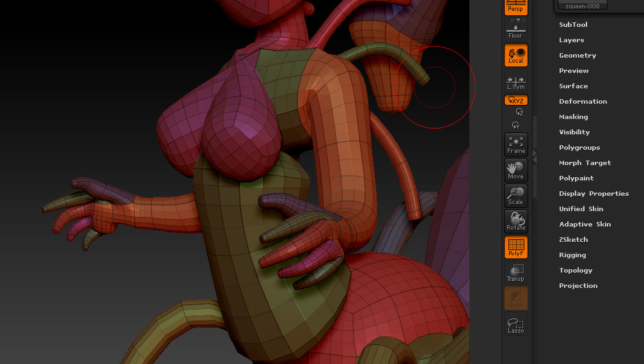Expand the Visibility sub-palette
This screenshot has height=364, width=644.
pos(574,132)
